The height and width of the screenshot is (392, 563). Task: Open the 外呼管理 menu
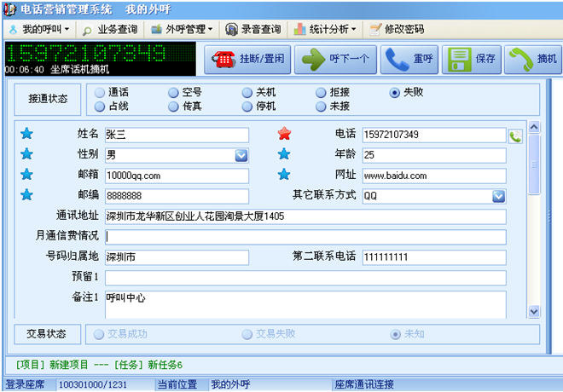[183, 29]
